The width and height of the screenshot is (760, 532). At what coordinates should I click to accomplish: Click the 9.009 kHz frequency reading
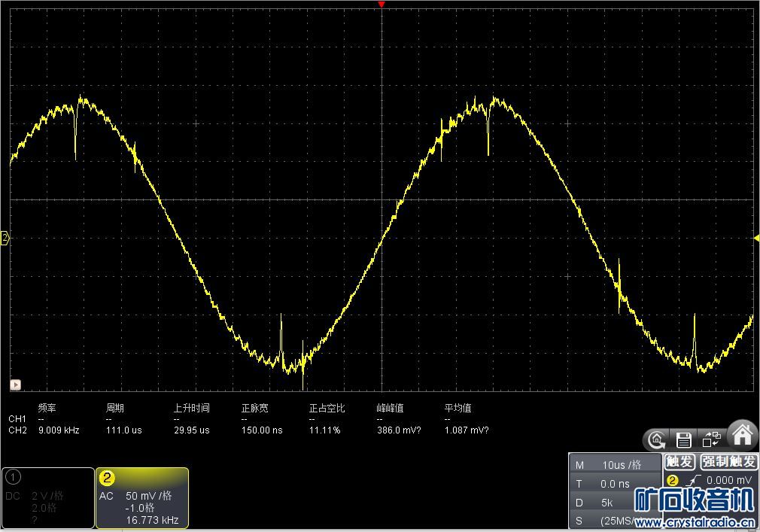[59, 430]
